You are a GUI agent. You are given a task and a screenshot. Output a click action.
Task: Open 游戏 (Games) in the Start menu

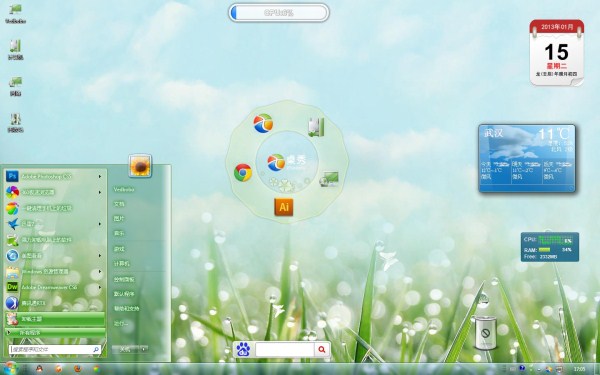(x=119, y=249)
